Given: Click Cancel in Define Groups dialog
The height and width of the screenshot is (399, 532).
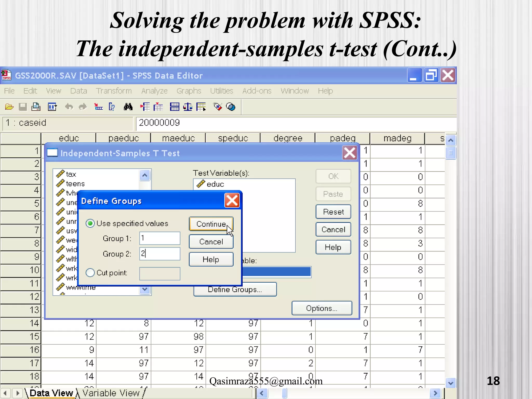Looking at the screenshot, I should point(211,242).
